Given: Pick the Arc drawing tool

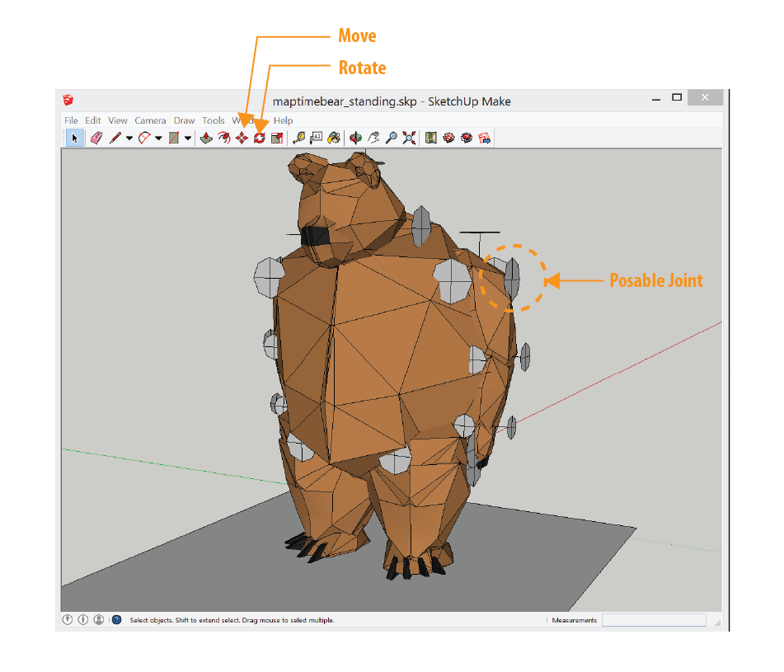Looking at the screenshot, I should click(144, 138).
